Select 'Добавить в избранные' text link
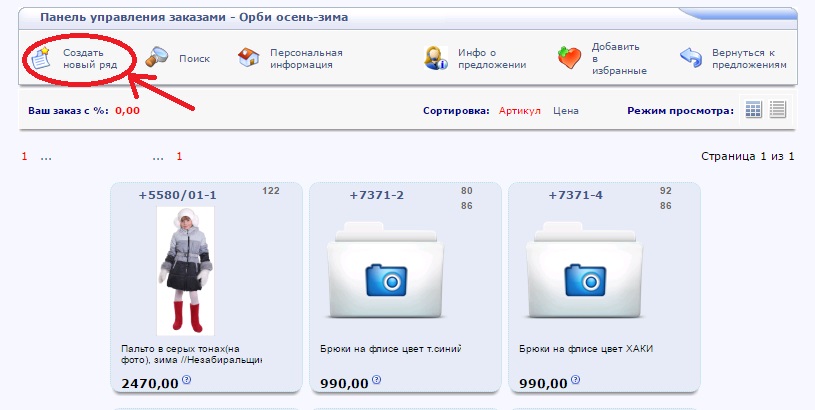815x410 pixels. (x=619, y=59)
